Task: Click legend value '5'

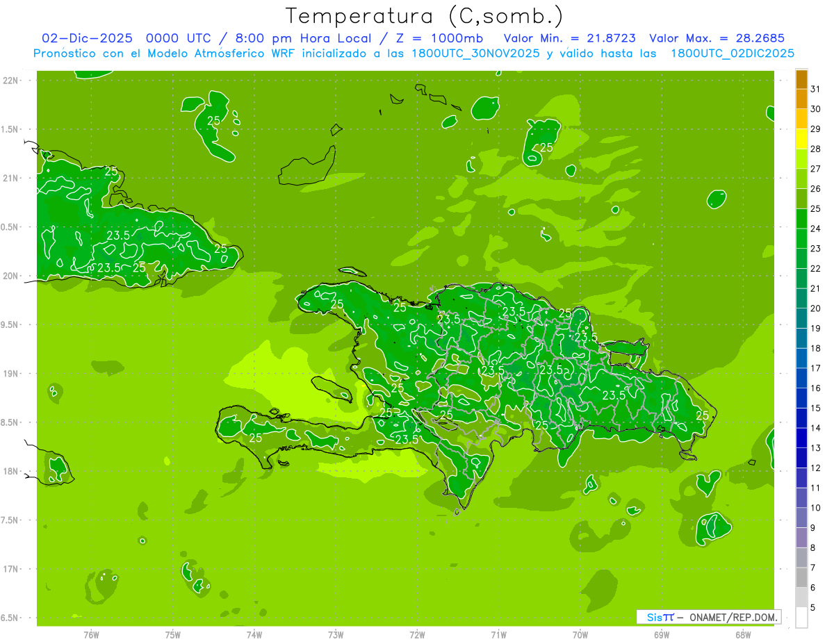Action: pos(812,608)
